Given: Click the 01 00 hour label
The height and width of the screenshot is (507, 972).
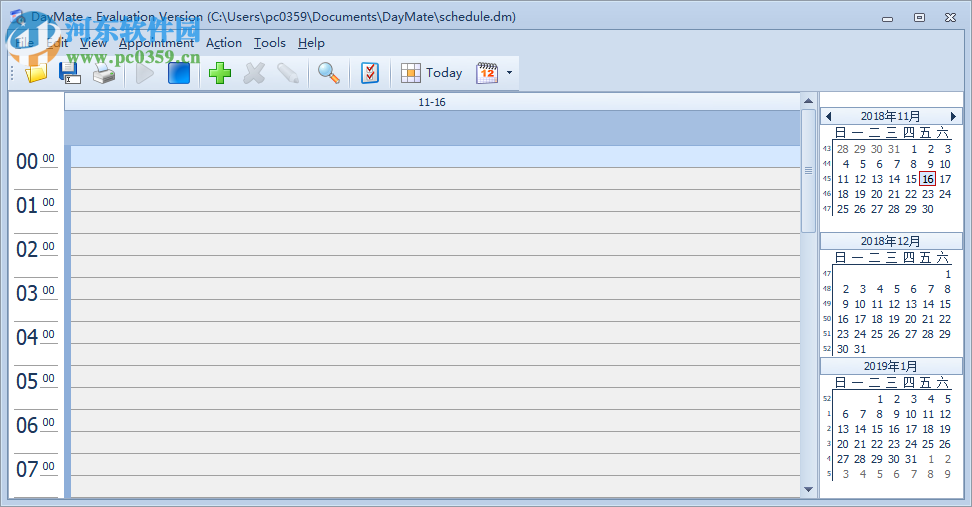Looking at the screenshot, I should click(x=35, y=205).
